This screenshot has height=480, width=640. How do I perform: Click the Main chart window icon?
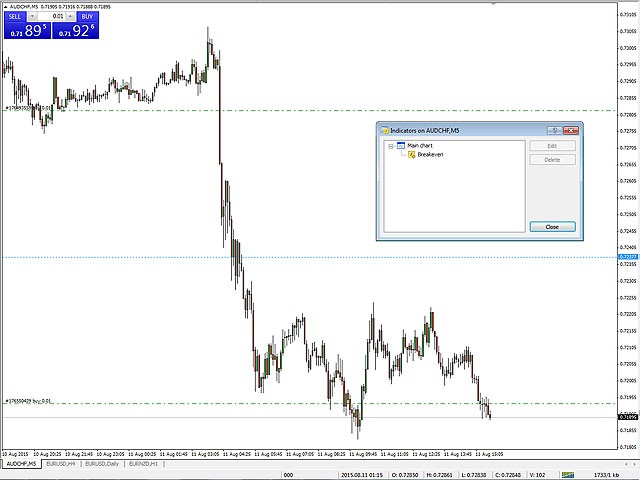tap(401, 146)
